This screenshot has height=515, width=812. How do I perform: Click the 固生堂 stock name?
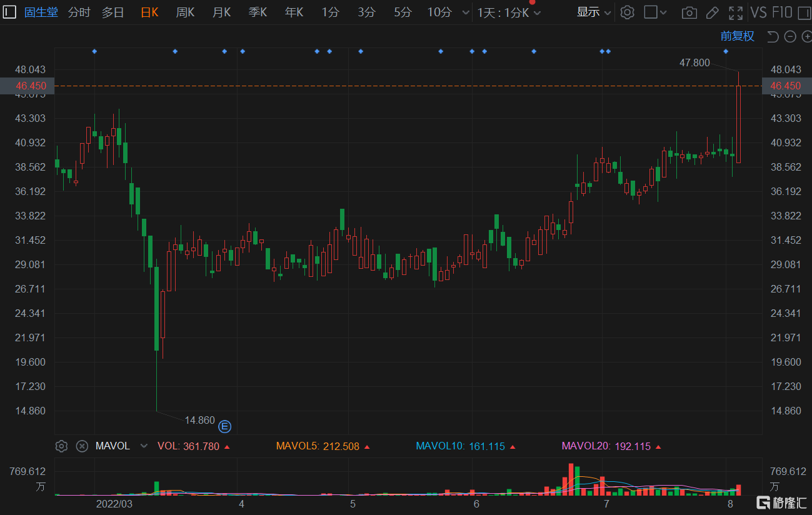pyautogui.click(x=41, y=12)
